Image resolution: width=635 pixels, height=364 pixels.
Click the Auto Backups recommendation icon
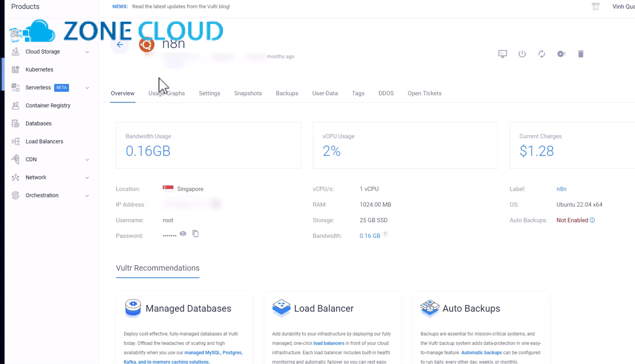tap(430, 308)
